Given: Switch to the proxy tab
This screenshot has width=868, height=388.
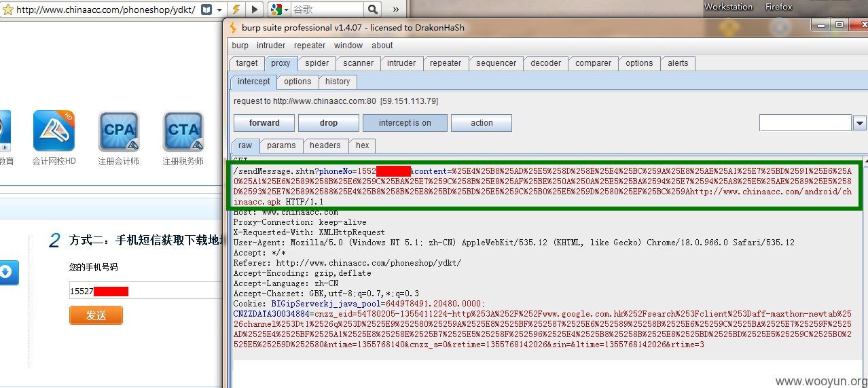Looking at the screenshot, I should point(281,63).
